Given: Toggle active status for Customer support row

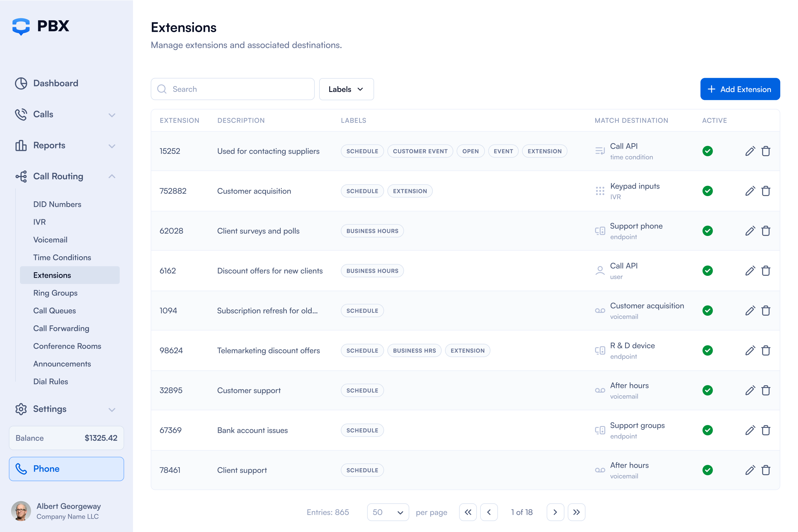Looking at the screenshot, I should [707, 390].
